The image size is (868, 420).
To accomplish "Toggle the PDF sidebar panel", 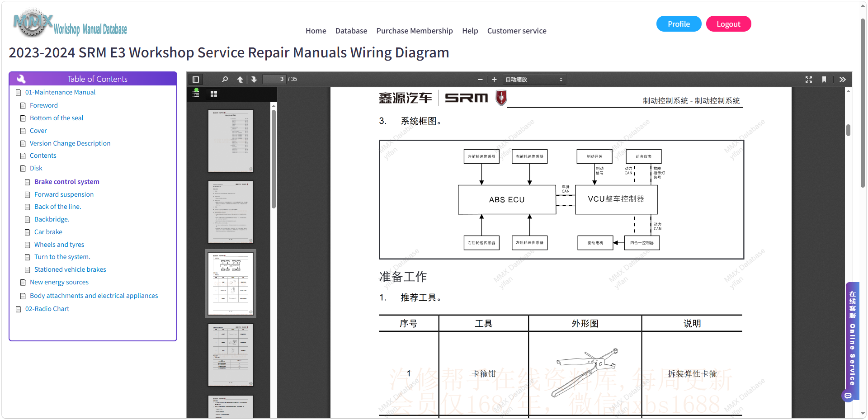I will (x=196, y=80).
